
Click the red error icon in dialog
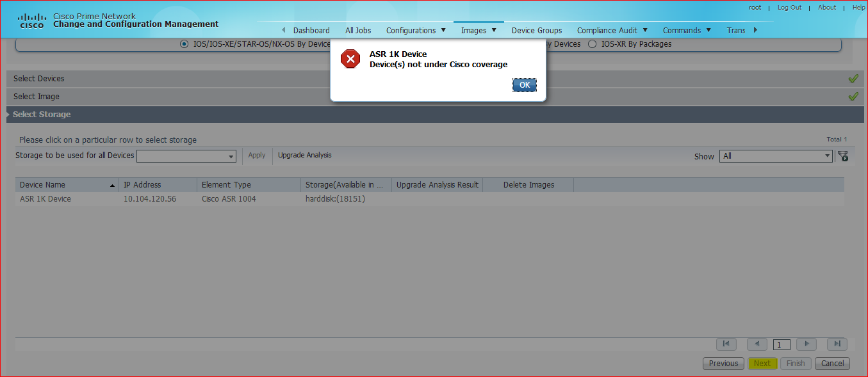(x=350, y=59)
